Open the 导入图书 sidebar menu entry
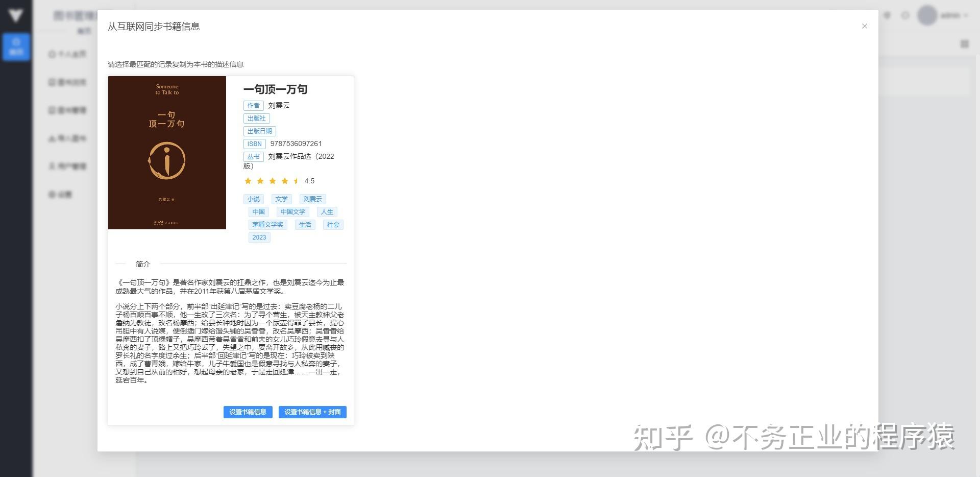Screen dimensions: 980x477 [x=66, y=138]
